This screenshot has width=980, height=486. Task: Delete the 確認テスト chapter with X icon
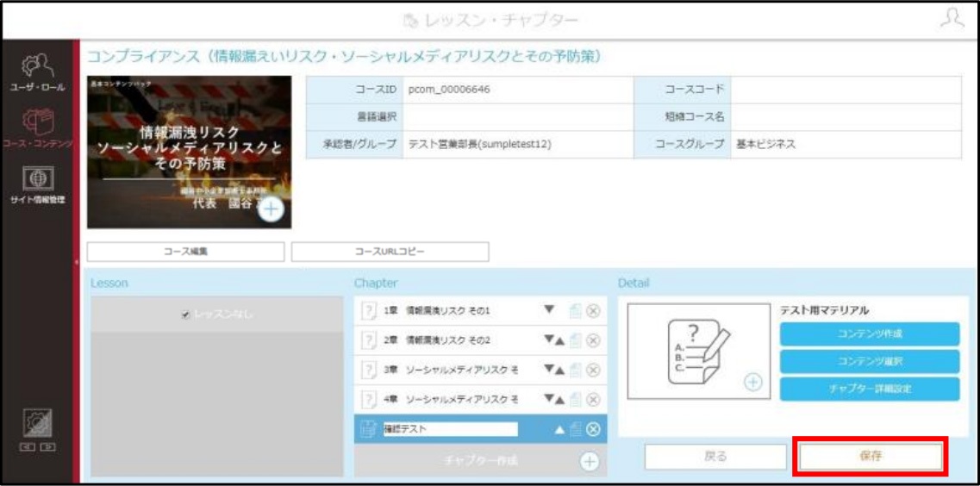594,428
